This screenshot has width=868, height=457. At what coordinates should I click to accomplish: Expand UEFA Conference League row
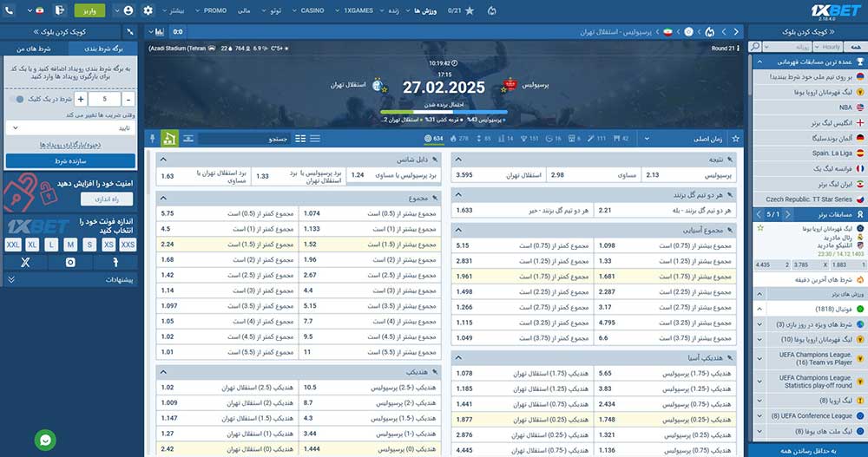click(x=759, y=416)
